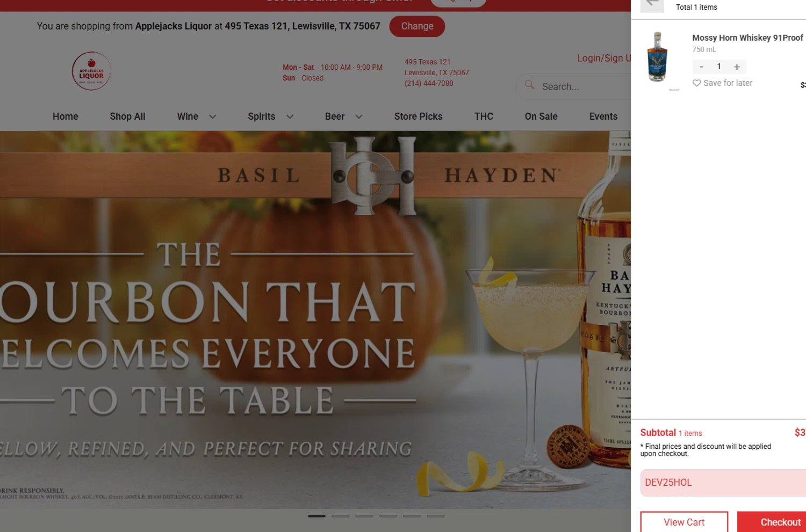Decrease Mossy Horn Whiskey quantity

point(701,67)
